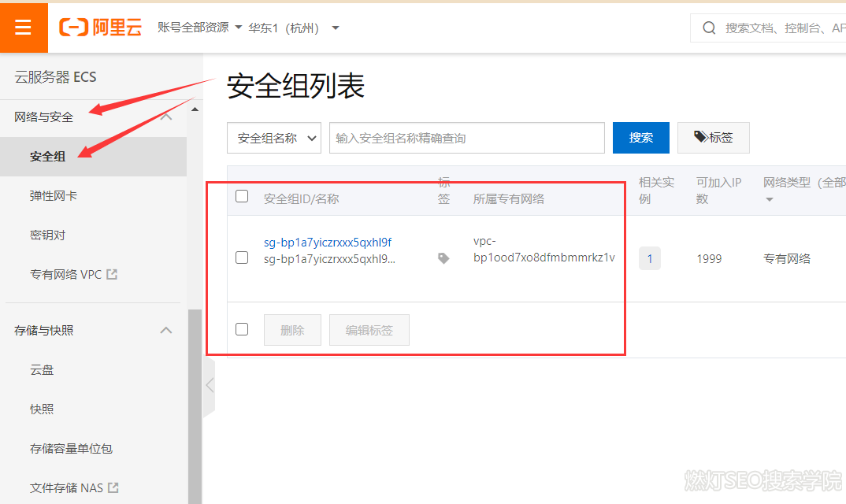The height and width of the screenshot is (504, 846).
Task: Click the related instances count badge 1
Action: [x=650, y=258]
